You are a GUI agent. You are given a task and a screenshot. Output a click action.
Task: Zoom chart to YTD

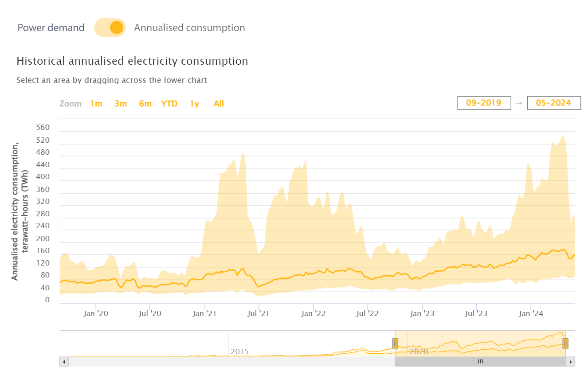[x=169, y=104]
